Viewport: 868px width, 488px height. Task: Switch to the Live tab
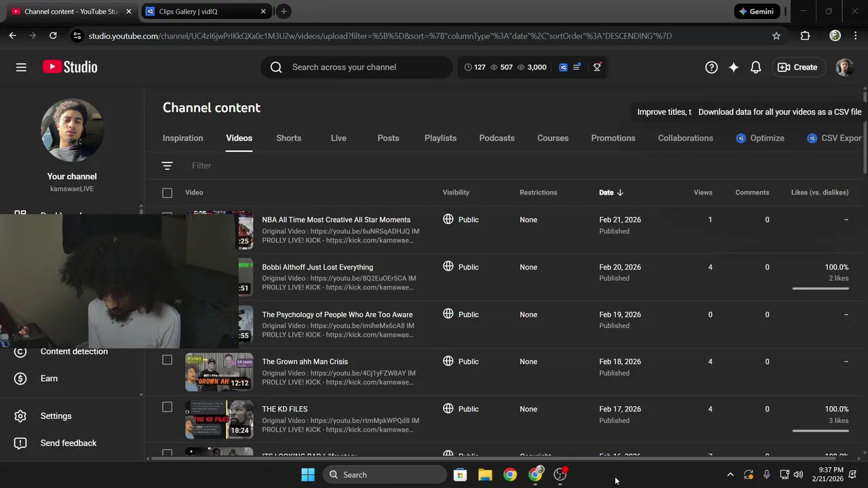coord(338,138)
